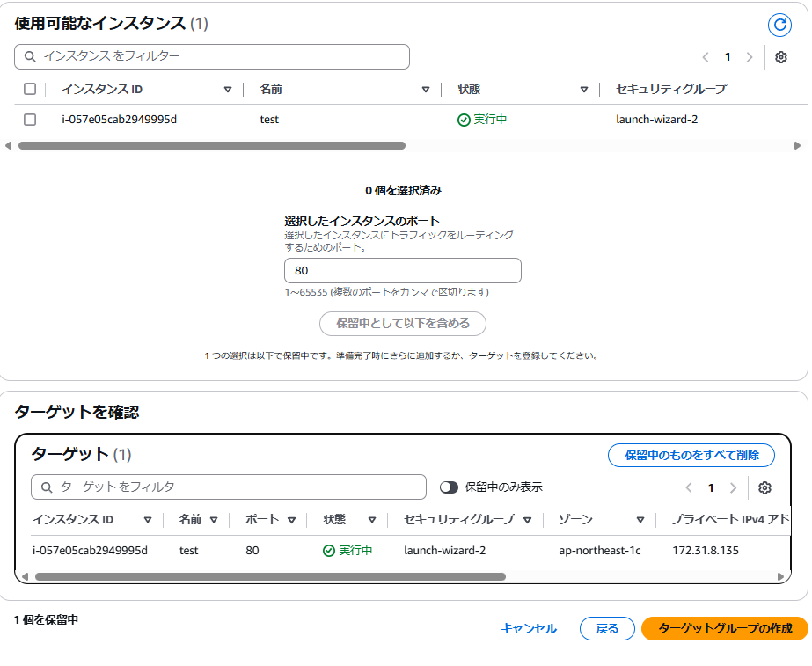Click the port input field showing 80
Viewport: 812px width, 666px height.
(x=403, y=271)
